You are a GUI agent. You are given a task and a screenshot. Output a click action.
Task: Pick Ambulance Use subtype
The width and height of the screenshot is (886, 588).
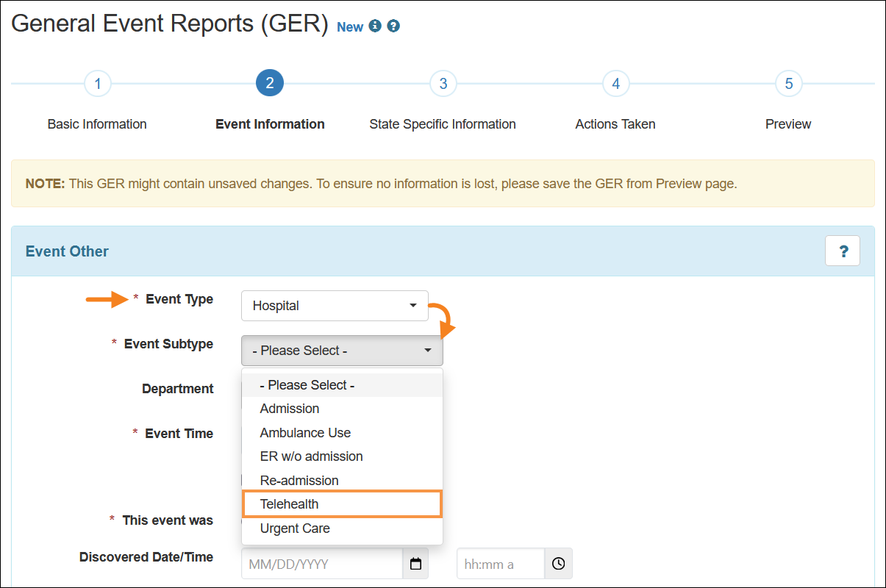pos(343,433)
